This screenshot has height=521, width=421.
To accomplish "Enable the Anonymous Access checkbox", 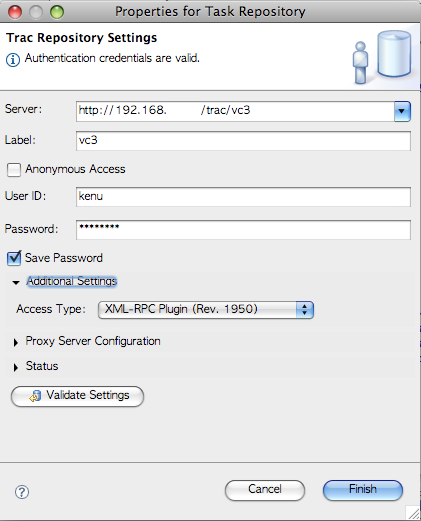I will click(14, 170).
